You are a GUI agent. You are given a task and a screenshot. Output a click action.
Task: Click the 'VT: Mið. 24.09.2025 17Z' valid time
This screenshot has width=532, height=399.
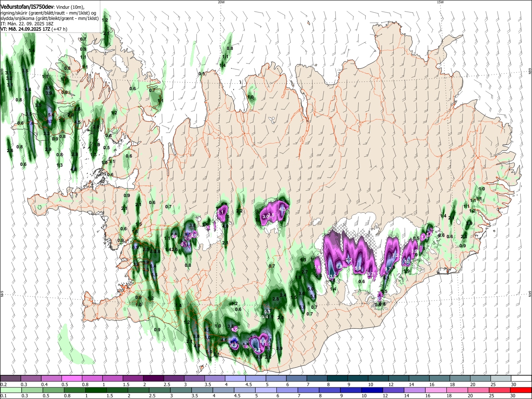point(26,30)
